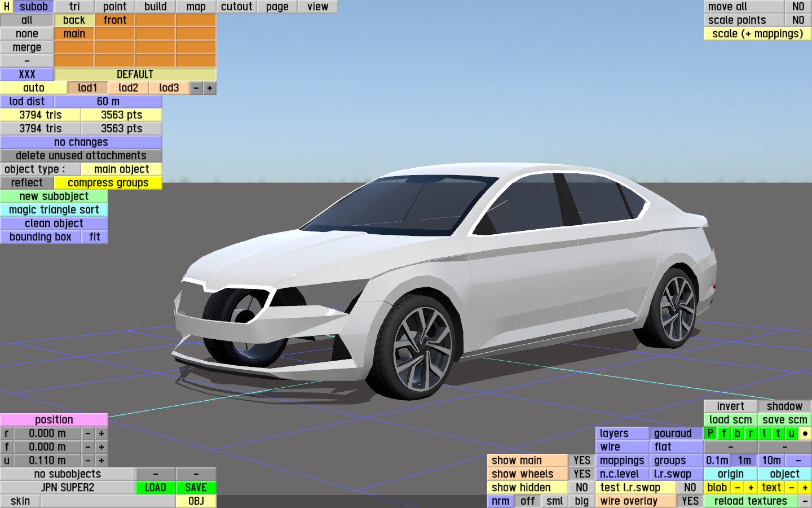Open the page tab
812x508 pixels.
pyautogui.click(x=277, y=7)
